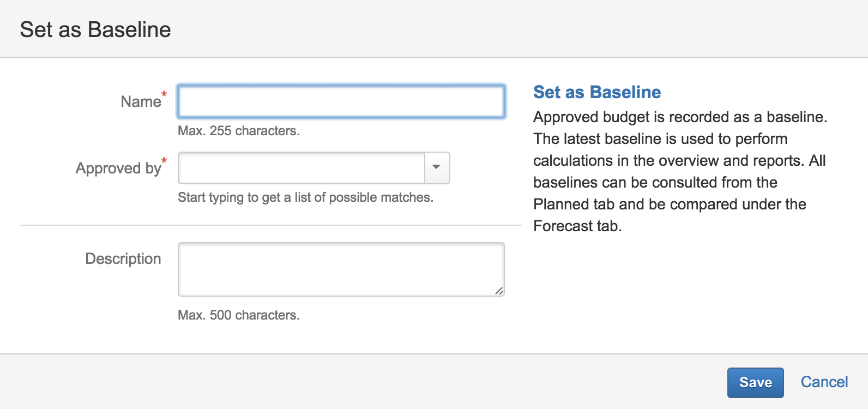Place cursor in the baseline Name box

(340, 101)
